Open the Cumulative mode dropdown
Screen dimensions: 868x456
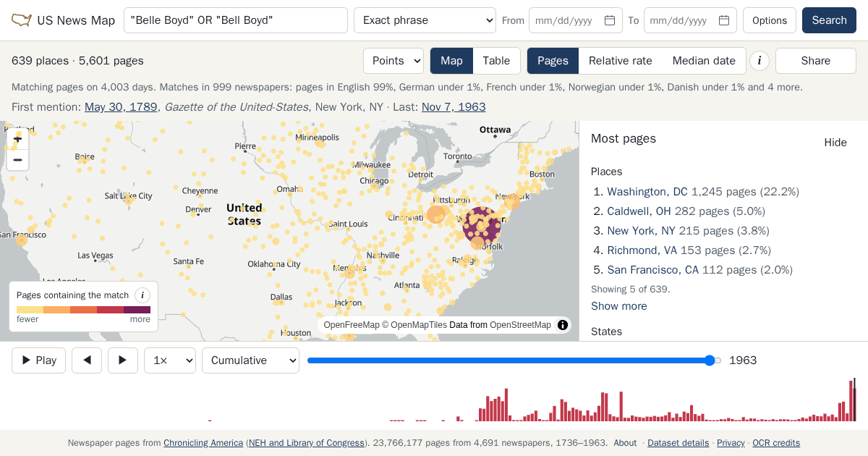[x=250, y=360]
